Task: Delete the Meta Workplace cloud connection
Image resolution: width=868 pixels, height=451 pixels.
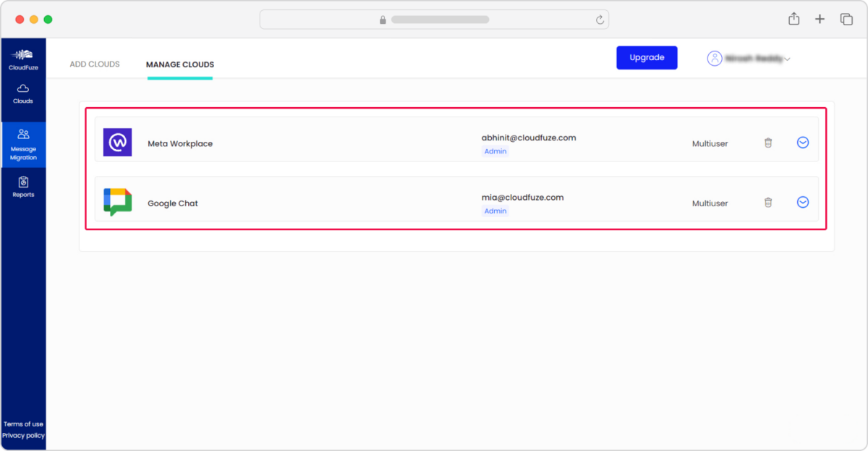Action: pos(767,143)
